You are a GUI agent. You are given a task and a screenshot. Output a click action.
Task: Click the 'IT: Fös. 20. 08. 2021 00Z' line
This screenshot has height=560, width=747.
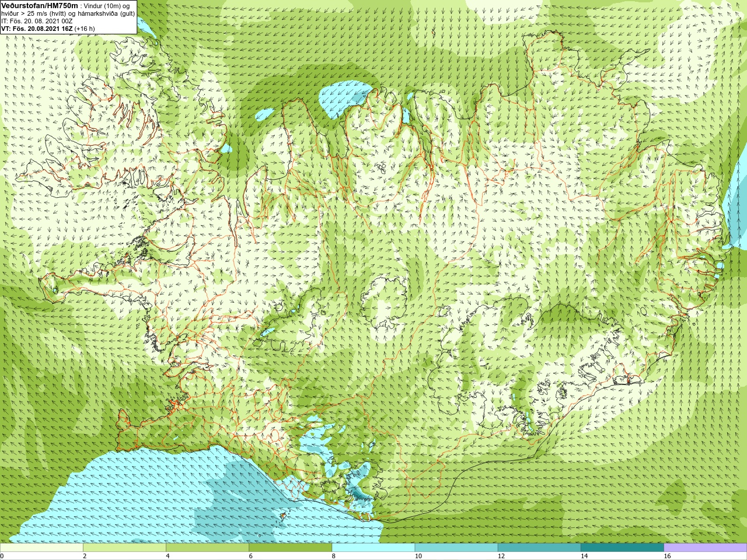[37, 21]
